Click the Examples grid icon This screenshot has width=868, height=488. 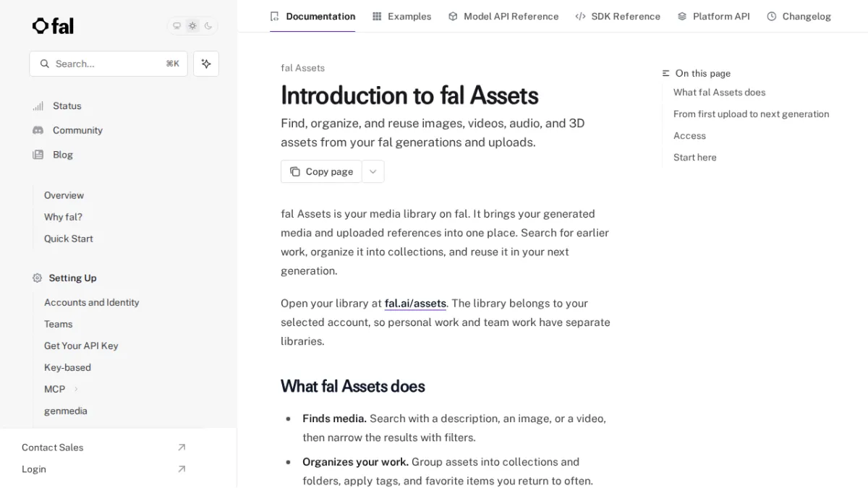(x=377, y=16)
